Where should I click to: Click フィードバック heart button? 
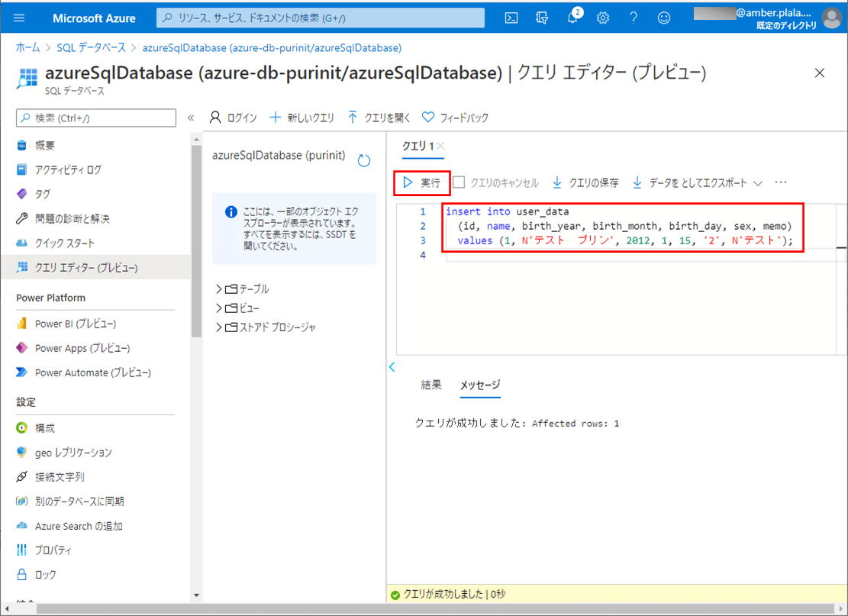coord(455,118)
